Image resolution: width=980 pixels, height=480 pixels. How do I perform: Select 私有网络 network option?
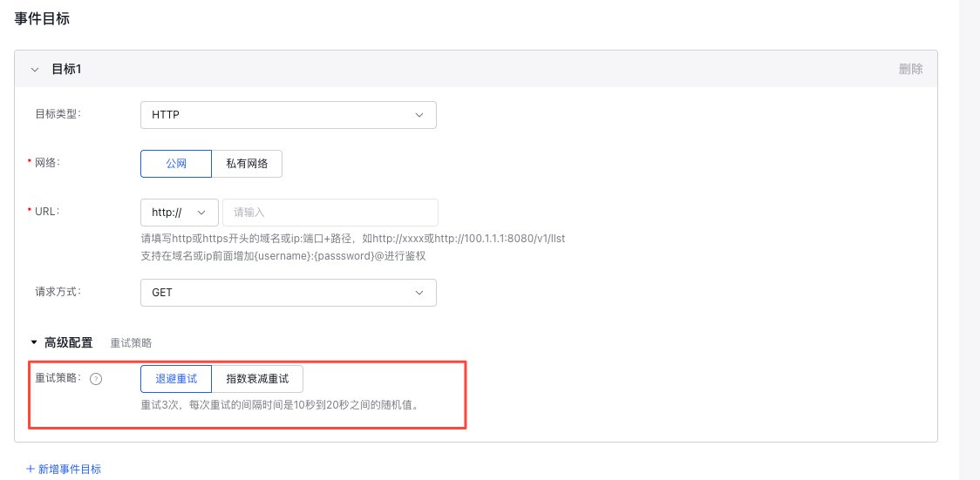tap(247, 164)
